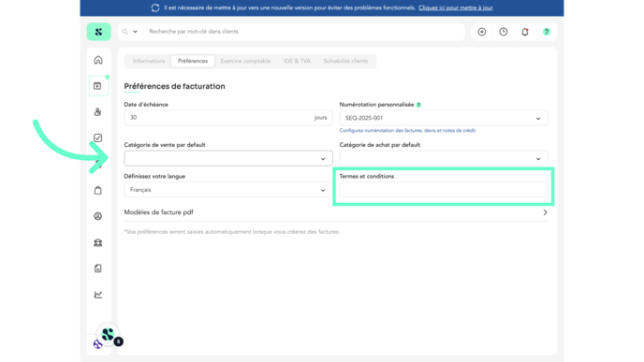
Task: Click the search magnifier icon
Action: pyautogui.click(x=125, y=32)
